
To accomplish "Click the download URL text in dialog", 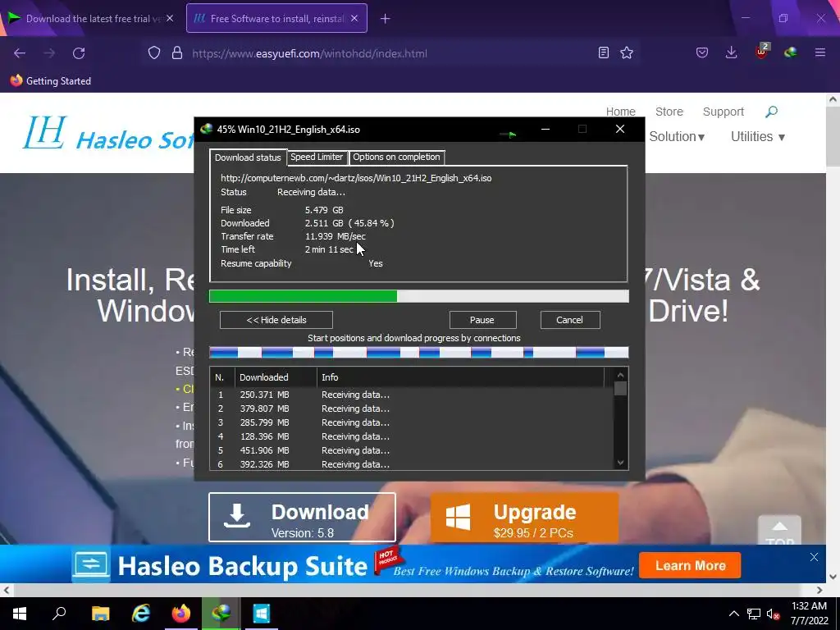I will [x=356, y=178].
